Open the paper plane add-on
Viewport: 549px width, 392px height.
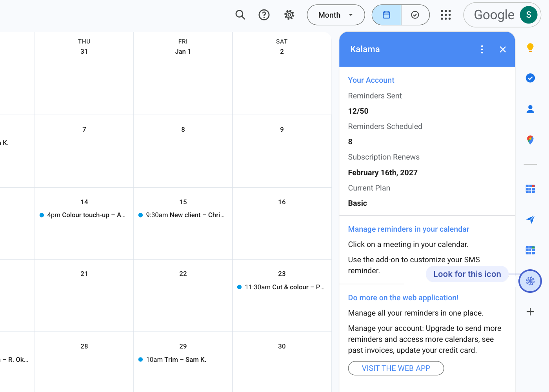pyautogui.click(x=530, y=220)
